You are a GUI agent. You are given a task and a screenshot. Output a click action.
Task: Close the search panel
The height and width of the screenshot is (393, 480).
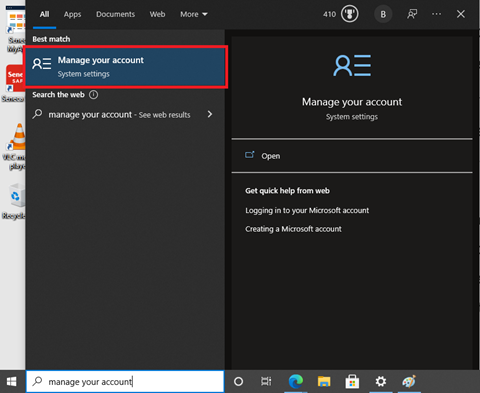[461, 14]
